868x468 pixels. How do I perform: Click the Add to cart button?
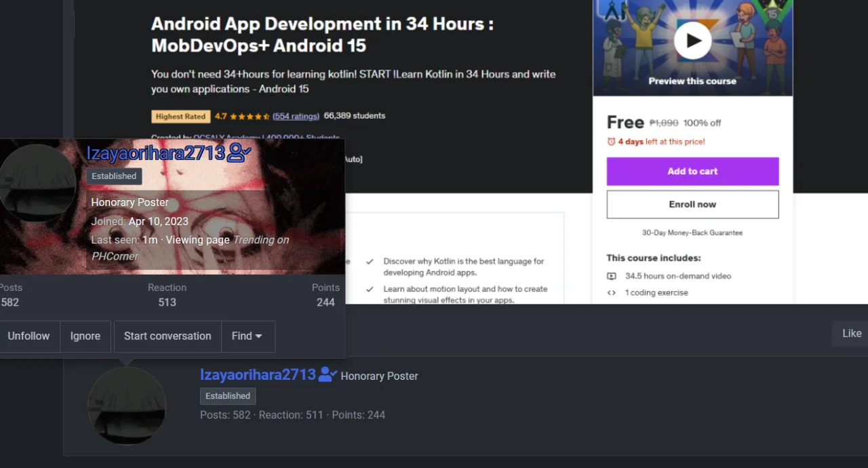click(x=692, y=172)
